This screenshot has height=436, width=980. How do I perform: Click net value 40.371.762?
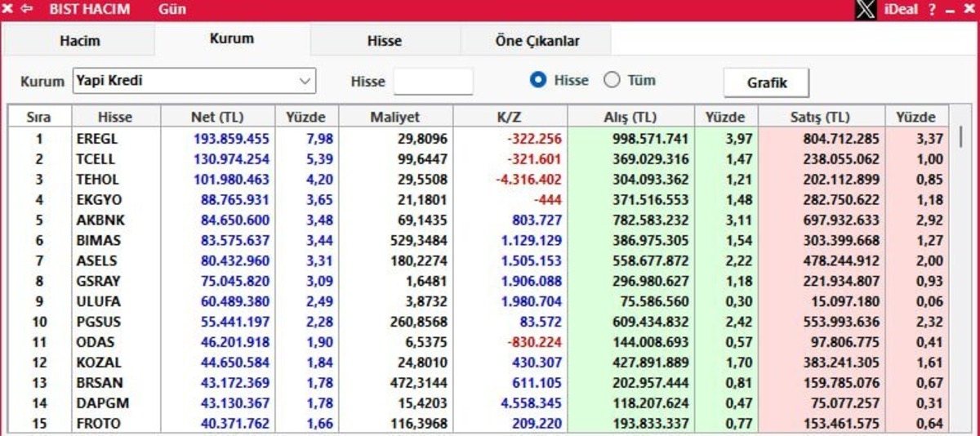235,424
